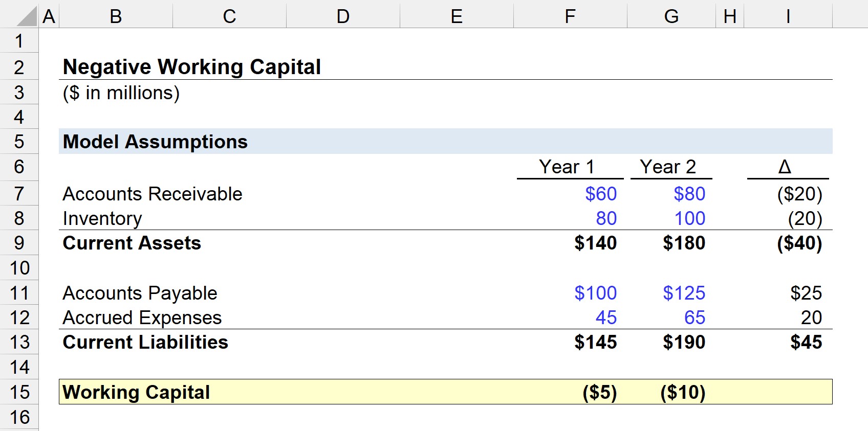Select the Accounts Payable $125 cell

point(683,292)
